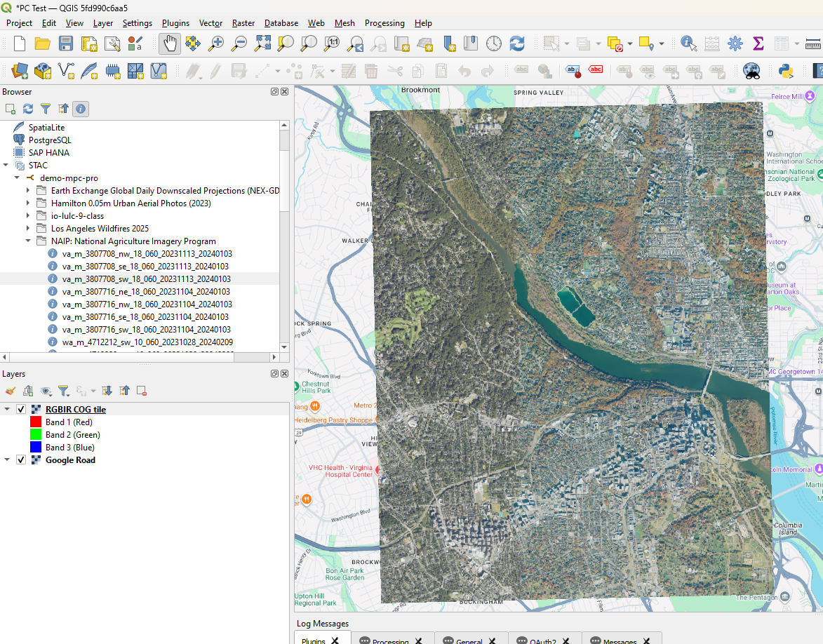Select va_m_3807716_ne_18_060 NAIP item
Viewport: 823px width, 644px height.
pyautogui.click(x=146, y=292)
